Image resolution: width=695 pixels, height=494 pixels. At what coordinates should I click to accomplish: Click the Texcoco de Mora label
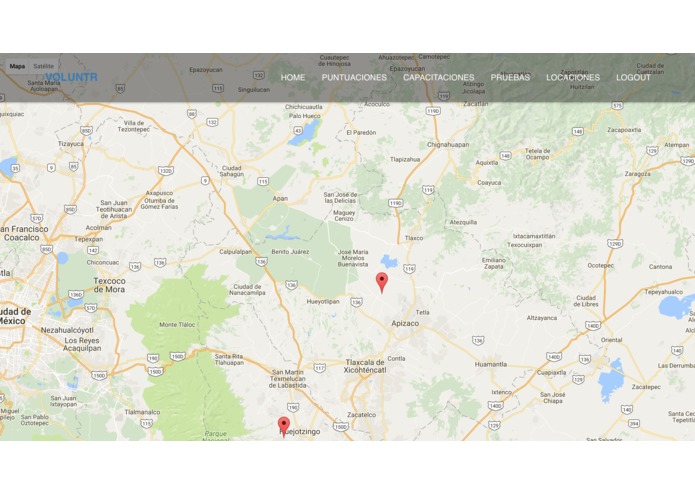[x=109, y=285]
